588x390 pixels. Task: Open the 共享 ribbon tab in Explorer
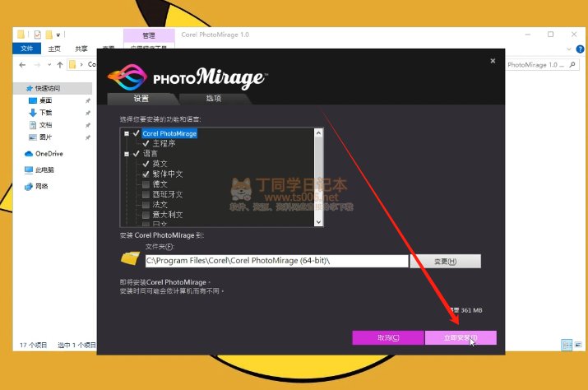click(81, 49)
